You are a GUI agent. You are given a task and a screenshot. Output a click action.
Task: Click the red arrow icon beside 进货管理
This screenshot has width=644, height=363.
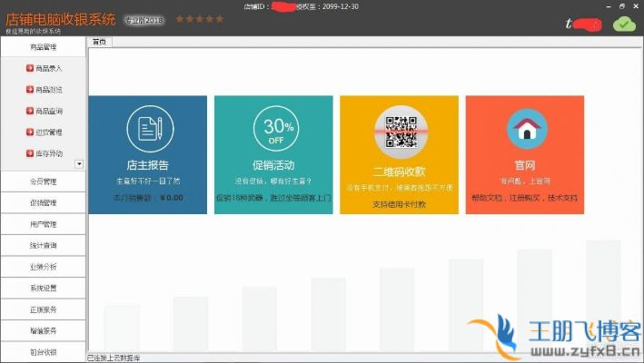30,132
